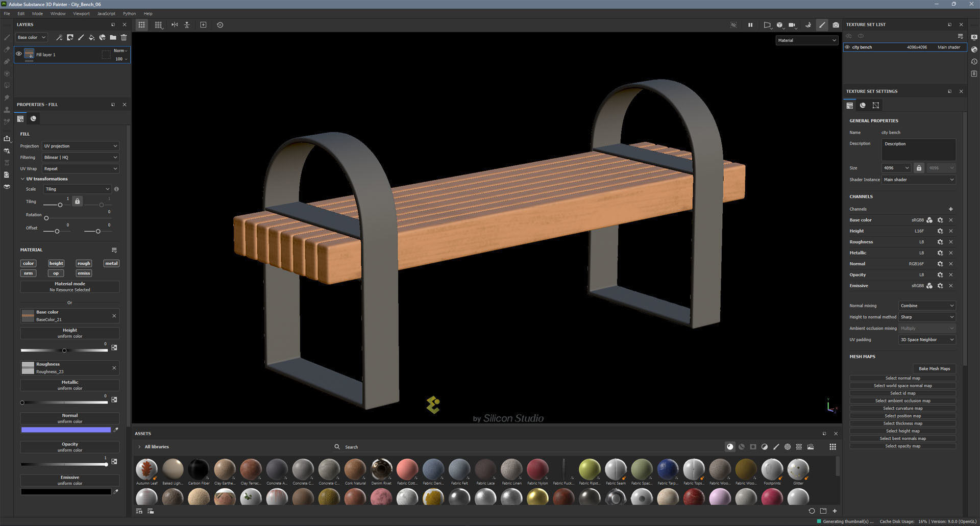Open the Filtering dropdown showing Bilinear HQ

(x=81, y=157)
